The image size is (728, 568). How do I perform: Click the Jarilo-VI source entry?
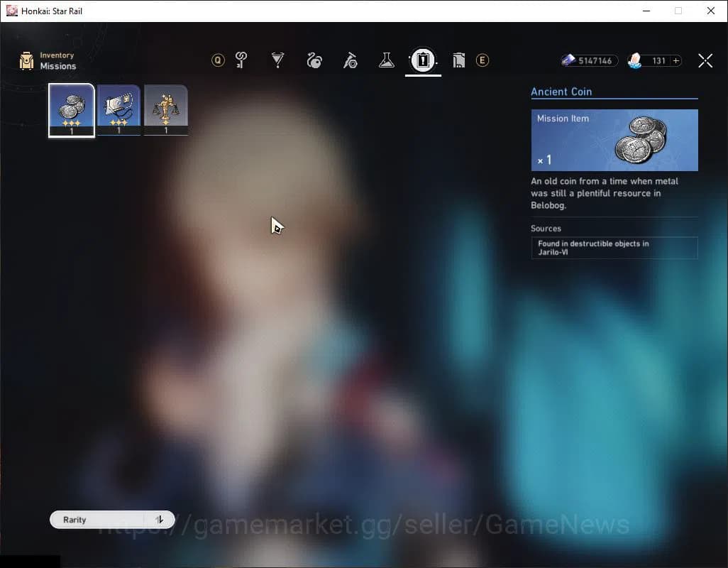pos(614,248)
